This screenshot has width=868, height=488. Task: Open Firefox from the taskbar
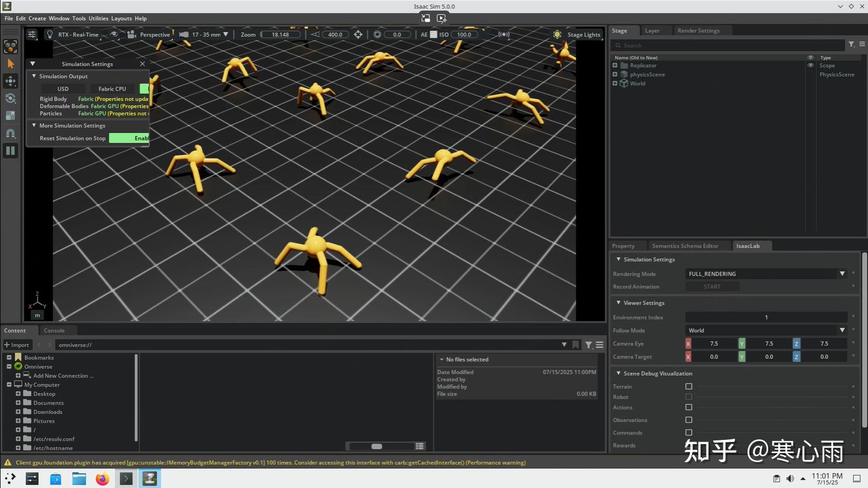102,479
